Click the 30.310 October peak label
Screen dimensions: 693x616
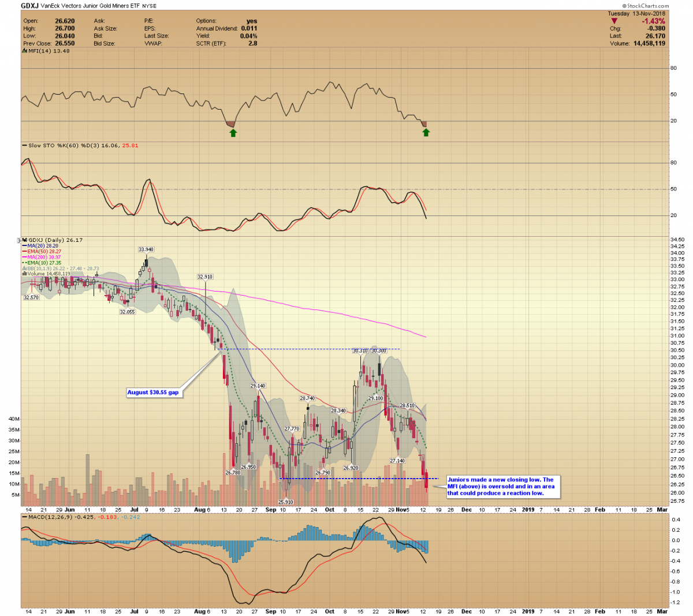pyautogui.click(x=360, y=350)
